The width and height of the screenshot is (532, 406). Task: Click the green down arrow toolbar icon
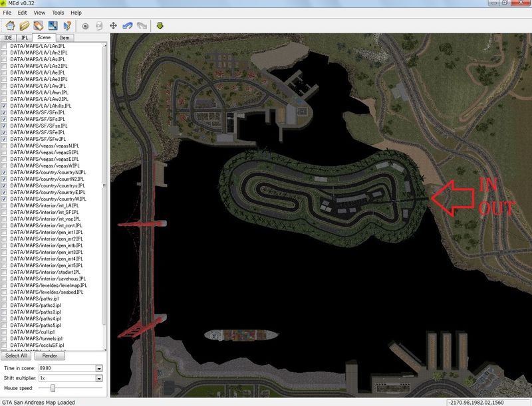coord(160,25)
